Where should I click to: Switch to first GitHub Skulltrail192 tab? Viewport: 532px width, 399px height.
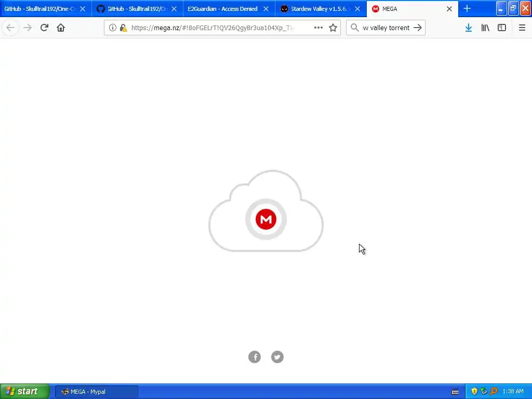(39, 9)
